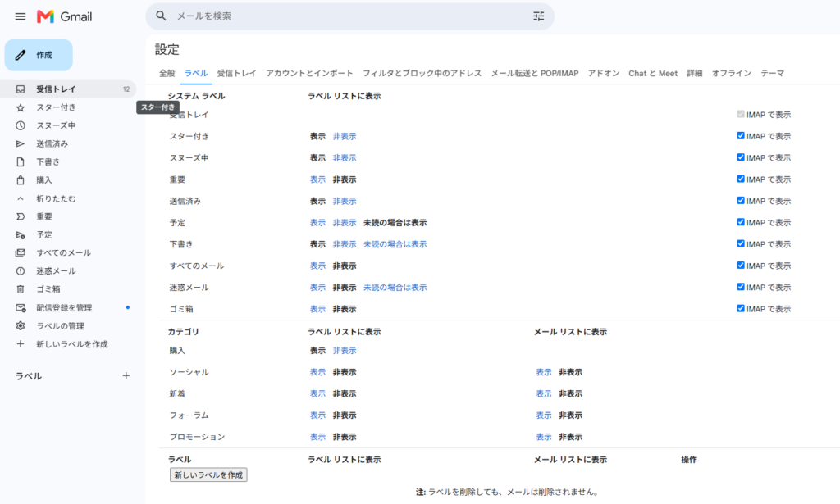The width and height of the screenshot is (840, 504).
Task: Open the アカウントとインポート tab
Action: click(x=309, y=73)
